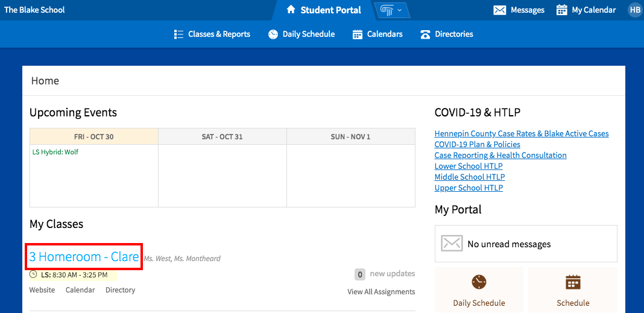Open the Messages envelope icon
Screen dimensions: 644x313
[499, 10]
